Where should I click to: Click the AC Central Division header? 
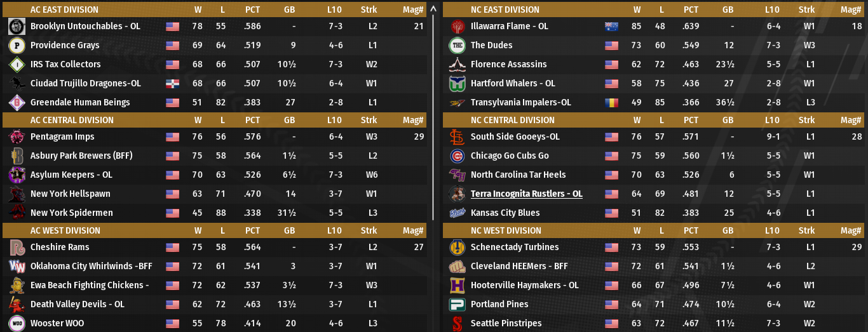[x=72, y=120]
